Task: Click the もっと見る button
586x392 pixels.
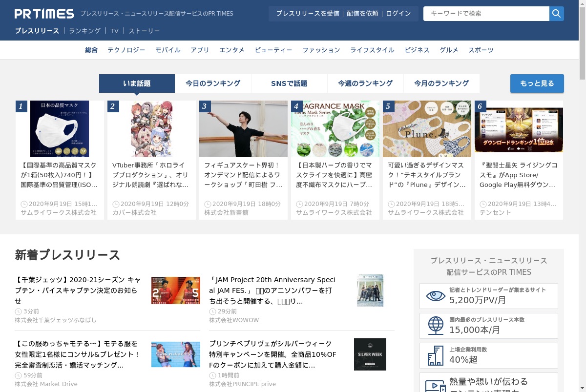Action: click(x=537, y=83)
